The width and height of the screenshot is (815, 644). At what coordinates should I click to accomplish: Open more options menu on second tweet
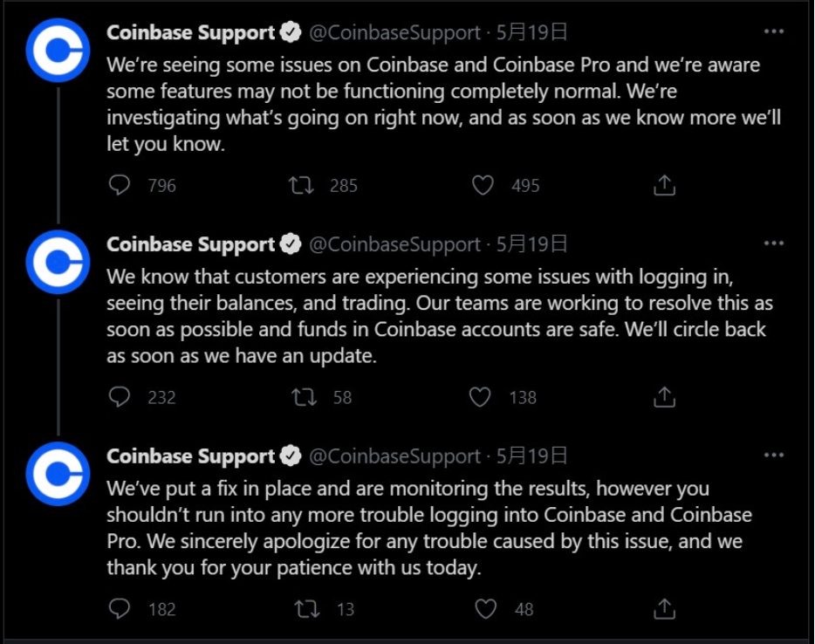pos(773,243)
